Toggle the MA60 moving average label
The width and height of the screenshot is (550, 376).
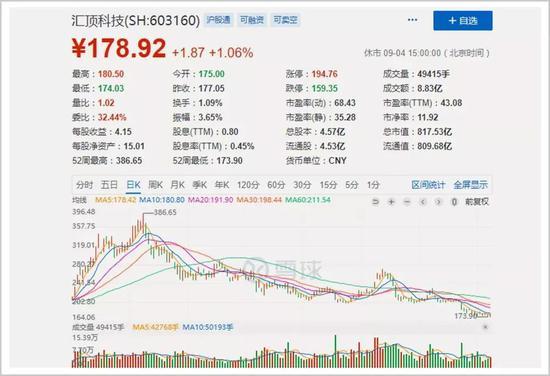tap(308, 200)
